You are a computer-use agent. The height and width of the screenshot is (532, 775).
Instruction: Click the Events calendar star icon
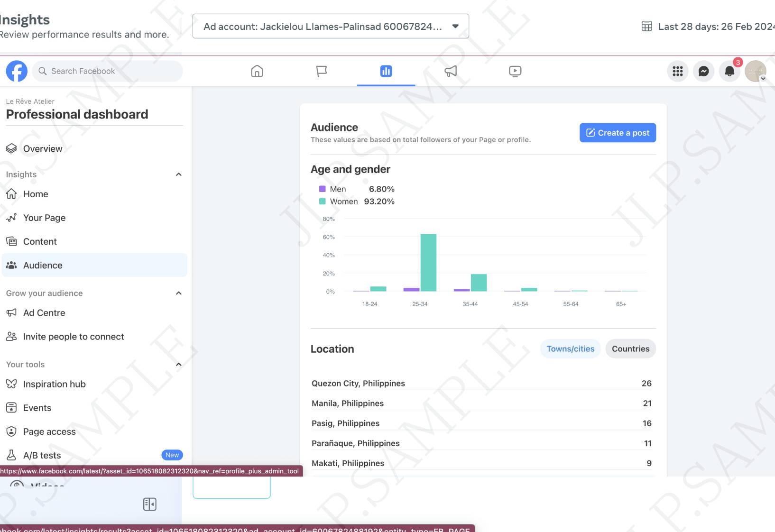(11, 407)
